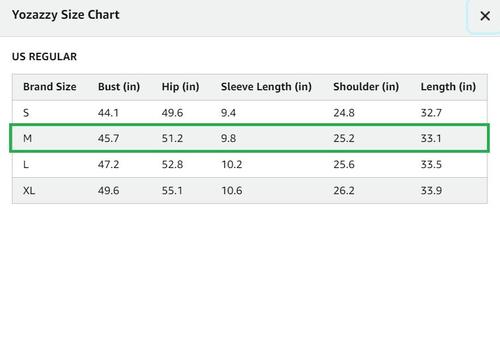Click the Length (in) column header
The height and width of the screenshot is (360, 500).
pyautogui.click(x=448, y=87)
